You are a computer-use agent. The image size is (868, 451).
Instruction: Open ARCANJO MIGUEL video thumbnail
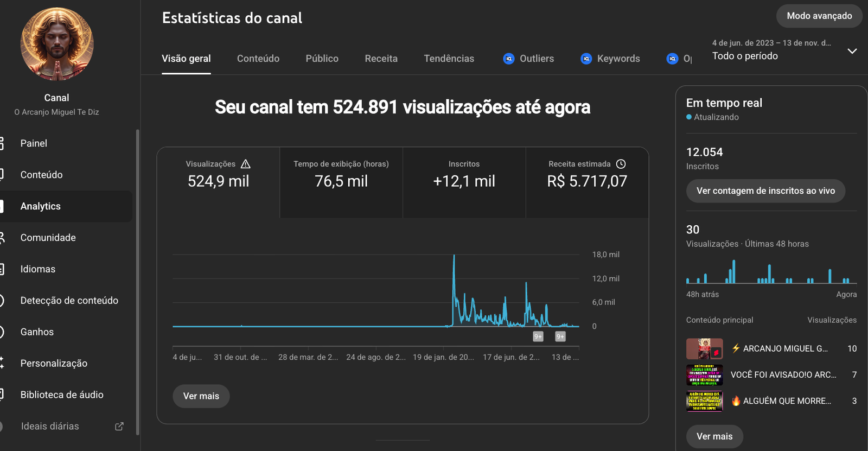[704, 349]
